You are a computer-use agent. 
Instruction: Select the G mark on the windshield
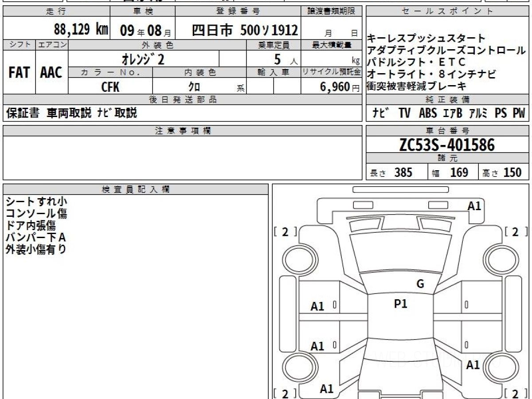(420, 284)
